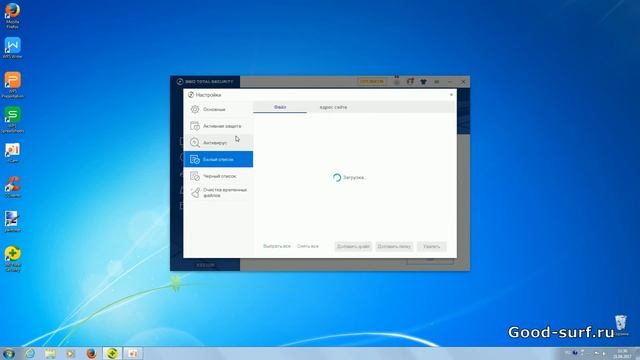Click the t-shirt theme icon in 360 title bar
640x360 pixels.
point(423,82)
